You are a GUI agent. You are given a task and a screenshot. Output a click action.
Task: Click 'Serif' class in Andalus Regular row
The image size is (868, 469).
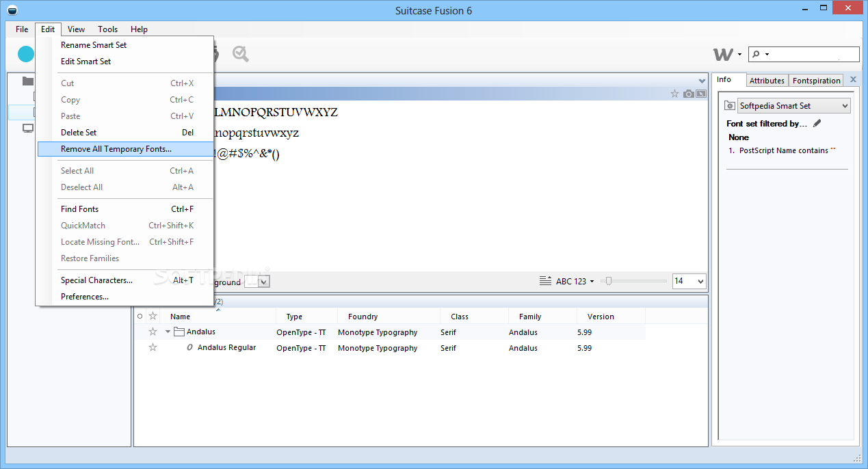[448, 348]
